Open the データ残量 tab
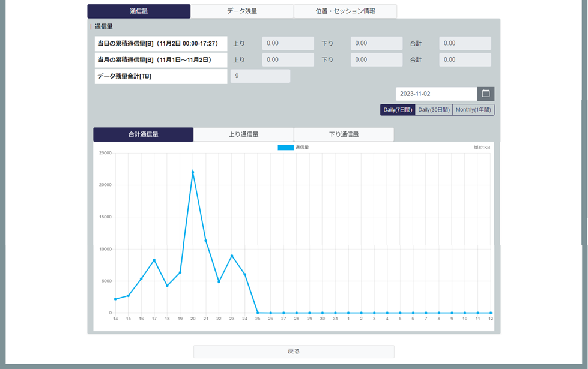The width and height of the screenshot is (588, 369). (242, 11)
